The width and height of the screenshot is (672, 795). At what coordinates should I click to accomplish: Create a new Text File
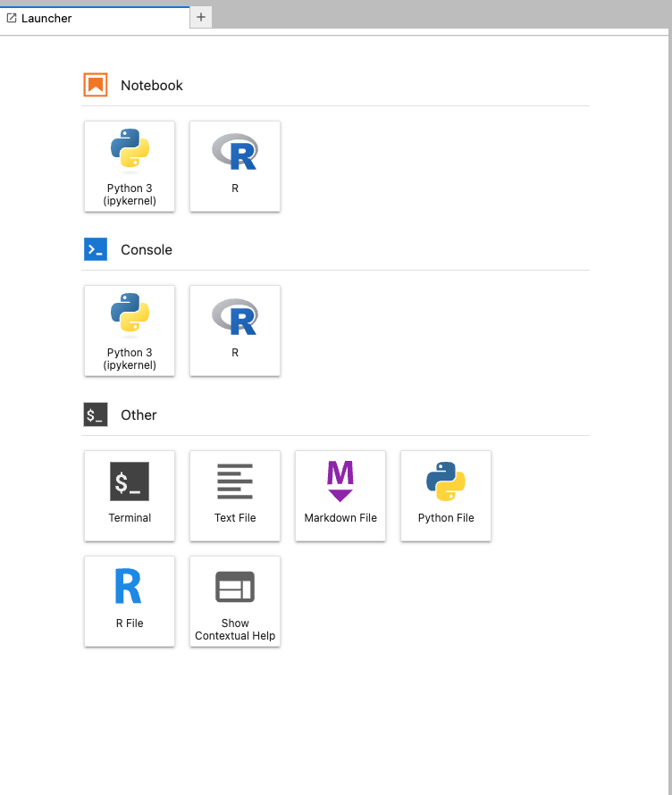(235, 496)
